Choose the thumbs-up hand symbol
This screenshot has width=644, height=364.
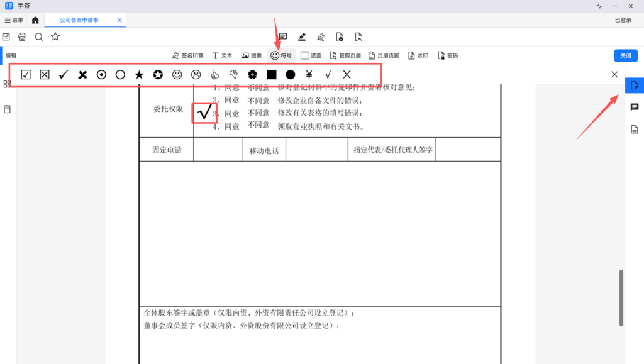pos(215,74)
